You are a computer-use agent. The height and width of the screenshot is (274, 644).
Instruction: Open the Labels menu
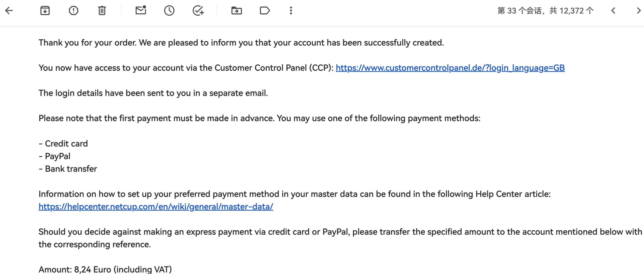[x=265, y=10]
